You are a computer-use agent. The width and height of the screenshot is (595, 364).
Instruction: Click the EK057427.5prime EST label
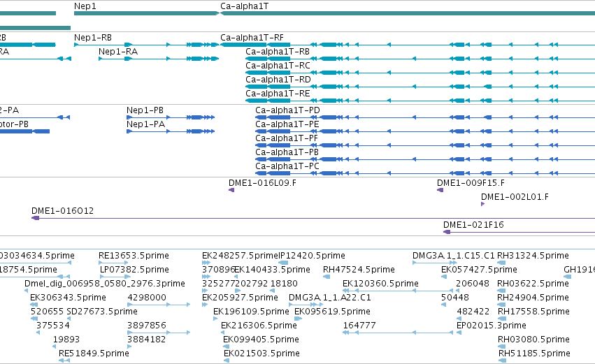tap(479, 270)
